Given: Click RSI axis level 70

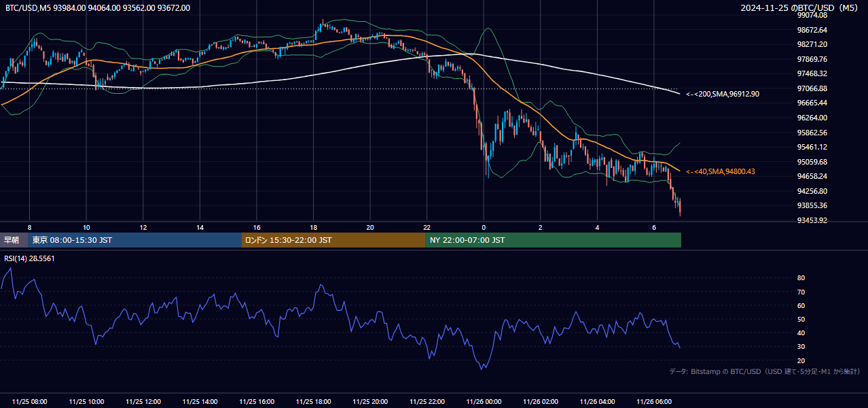Looking at the screenshot, I should [x=801, y=292].
